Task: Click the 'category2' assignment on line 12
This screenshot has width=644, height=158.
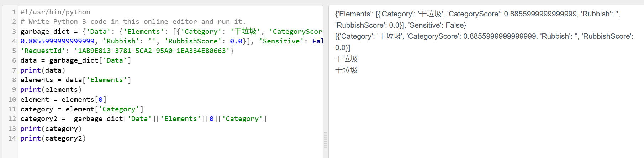Action: [x=143, y=119]
